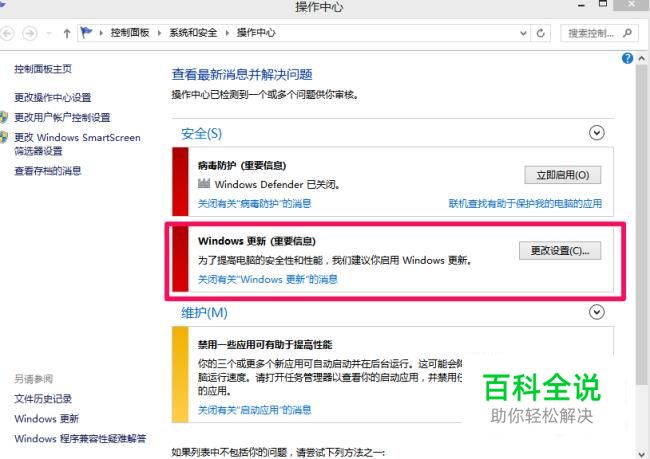Select 系统和安全 in the breadcrumb
Viewport: 650px width, 459px height.
click(x=193, y=33)
